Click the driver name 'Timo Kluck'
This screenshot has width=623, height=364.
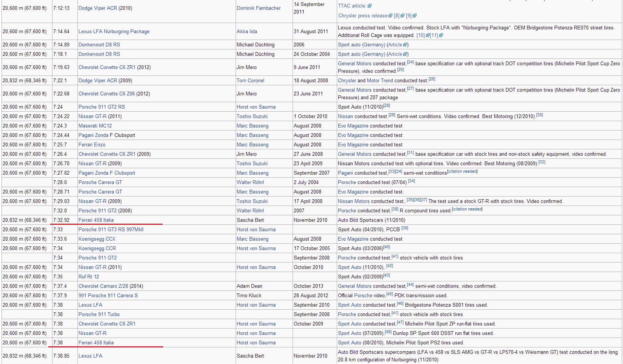point(249,295)
